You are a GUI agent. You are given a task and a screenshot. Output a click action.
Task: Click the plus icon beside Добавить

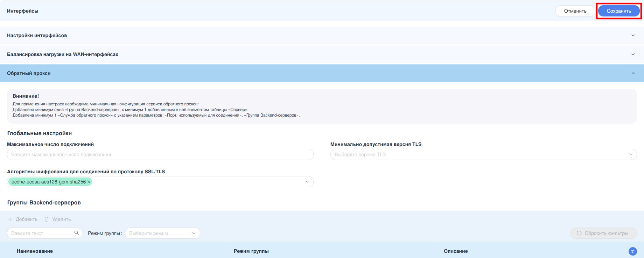coord(10,219)
